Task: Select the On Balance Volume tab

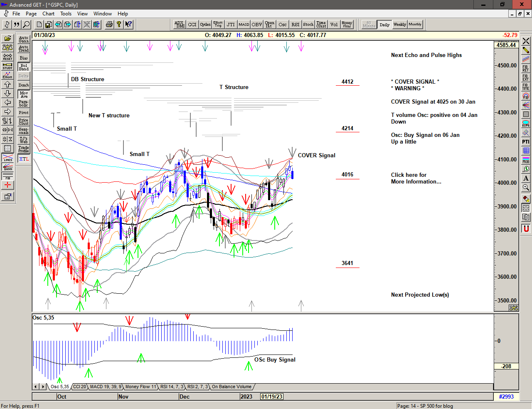Action: 232,387
